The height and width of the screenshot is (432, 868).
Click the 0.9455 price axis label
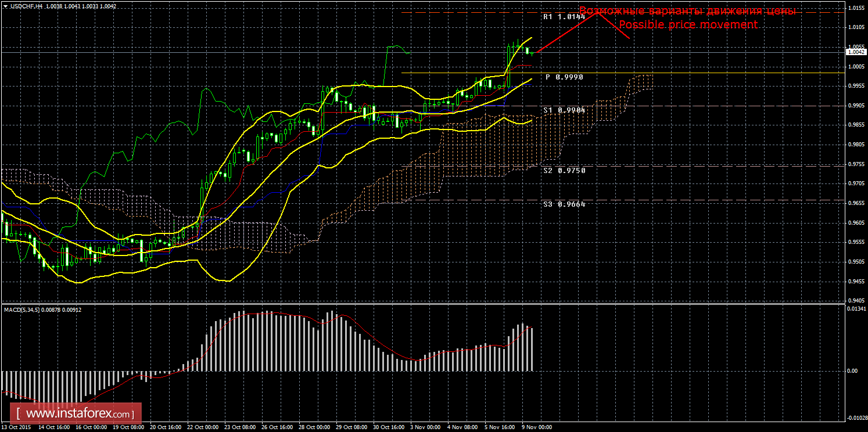(x=856, y=282)
